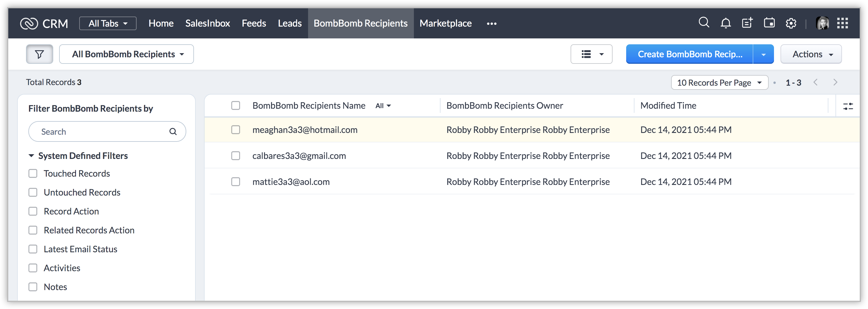Go to previous page arrow
This screenshot has height=309, width=868.
(x=815, y=82)
